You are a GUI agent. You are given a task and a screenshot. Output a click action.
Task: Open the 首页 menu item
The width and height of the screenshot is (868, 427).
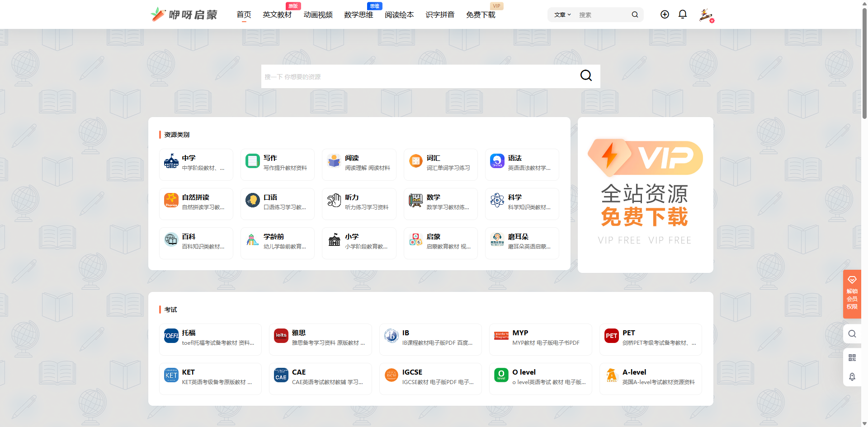[244, 14]
